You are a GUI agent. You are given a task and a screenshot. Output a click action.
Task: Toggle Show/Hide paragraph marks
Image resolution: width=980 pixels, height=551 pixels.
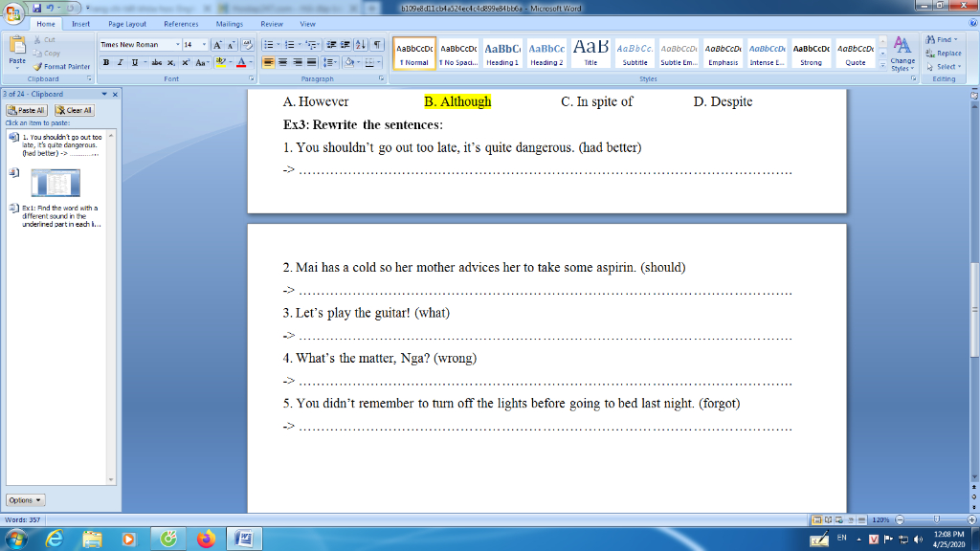point(377,45)
